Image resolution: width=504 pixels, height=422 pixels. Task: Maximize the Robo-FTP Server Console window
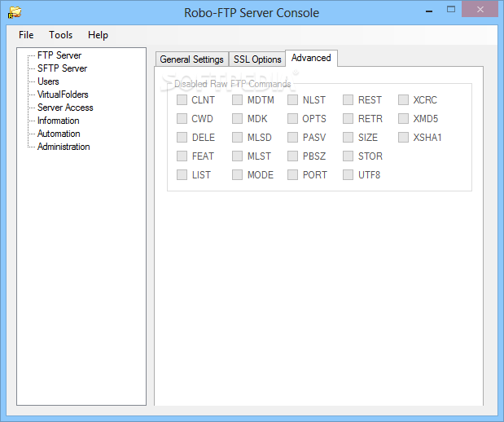pos(451,10)
